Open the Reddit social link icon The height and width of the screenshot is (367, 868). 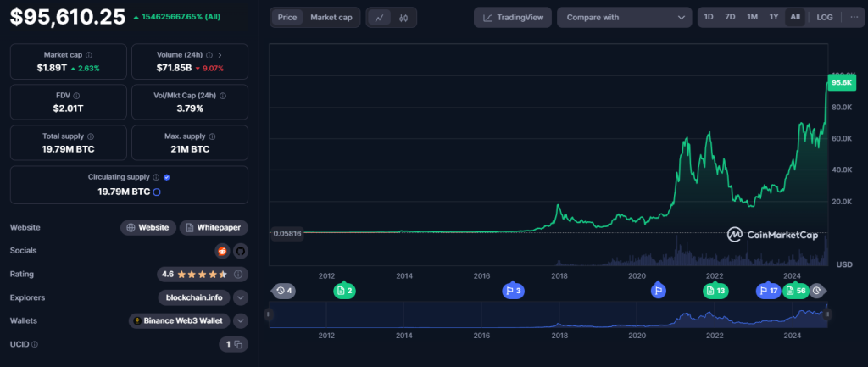[x=223, y=251]
